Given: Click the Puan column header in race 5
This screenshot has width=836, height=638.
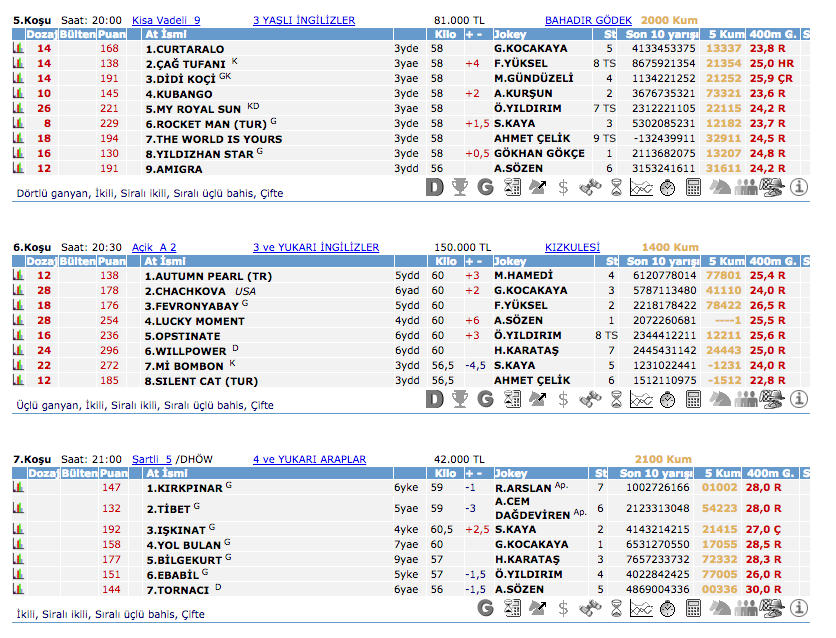Looking at the screenshot, I should click(112, 35).
